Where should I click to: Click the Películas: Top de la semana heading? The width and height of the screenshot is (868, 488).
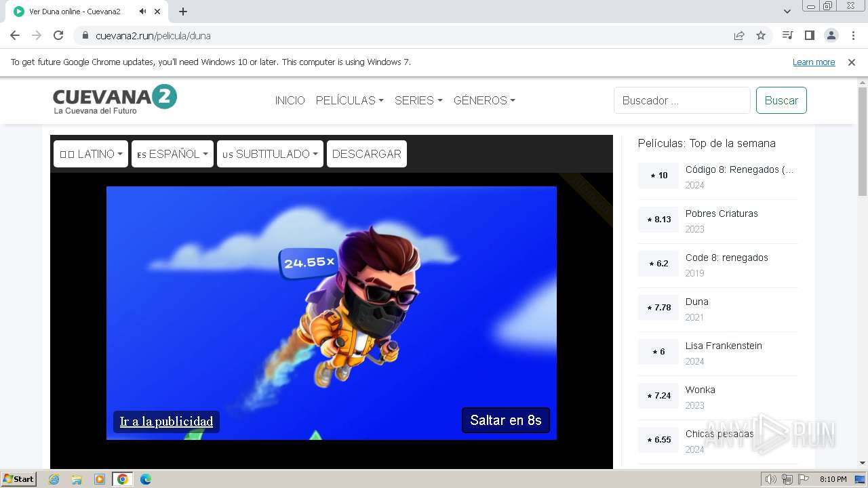pos(707,143)
